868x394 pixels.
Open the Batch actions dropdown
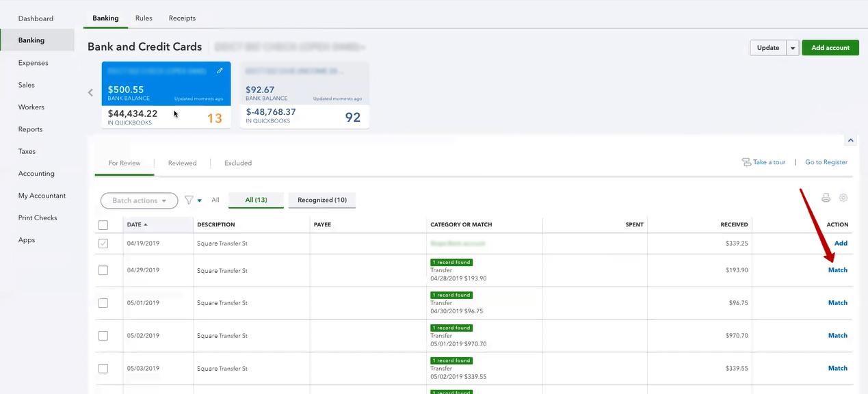(x=140, y=200)
